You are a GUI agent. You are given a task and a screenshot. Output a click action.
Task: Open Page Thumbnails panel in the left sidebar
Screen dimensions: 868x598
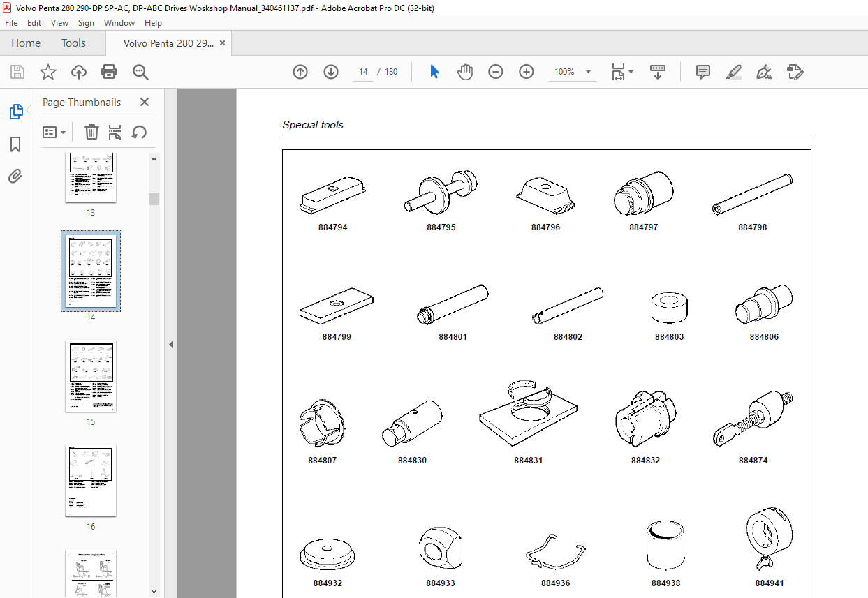15,112
